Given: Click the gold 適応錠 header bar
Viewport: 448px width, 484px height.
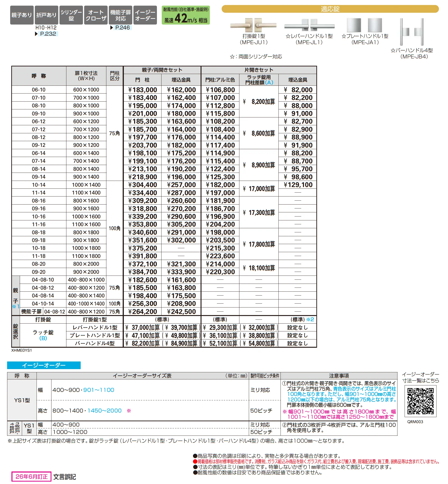Looking at the screenshot, I should pyautogui.click(x=330, y=9).
